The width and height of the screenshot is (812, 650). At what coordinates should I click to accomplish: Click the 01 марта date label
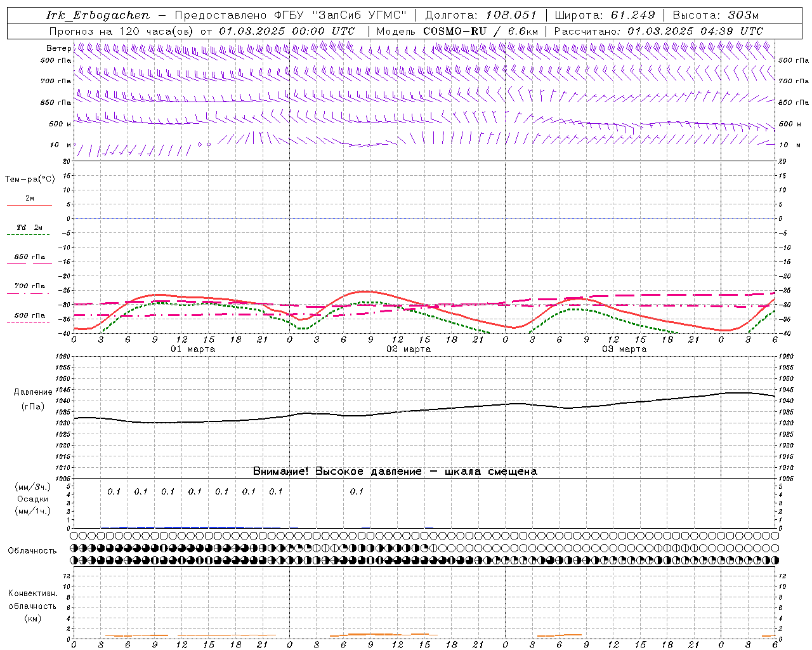(x=193, y=349)
